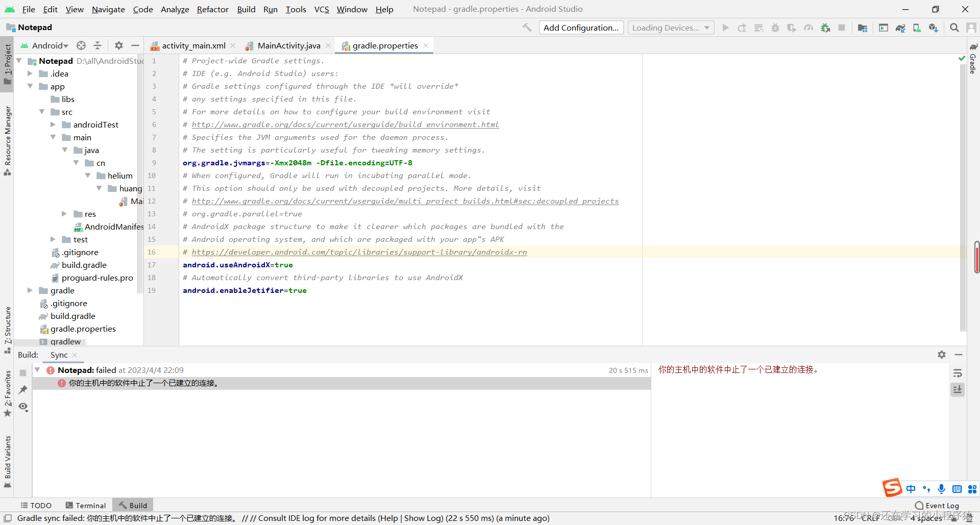
Task: Click the Debug app bug icon
Action: pyautogui.click(x=775, y=28)
